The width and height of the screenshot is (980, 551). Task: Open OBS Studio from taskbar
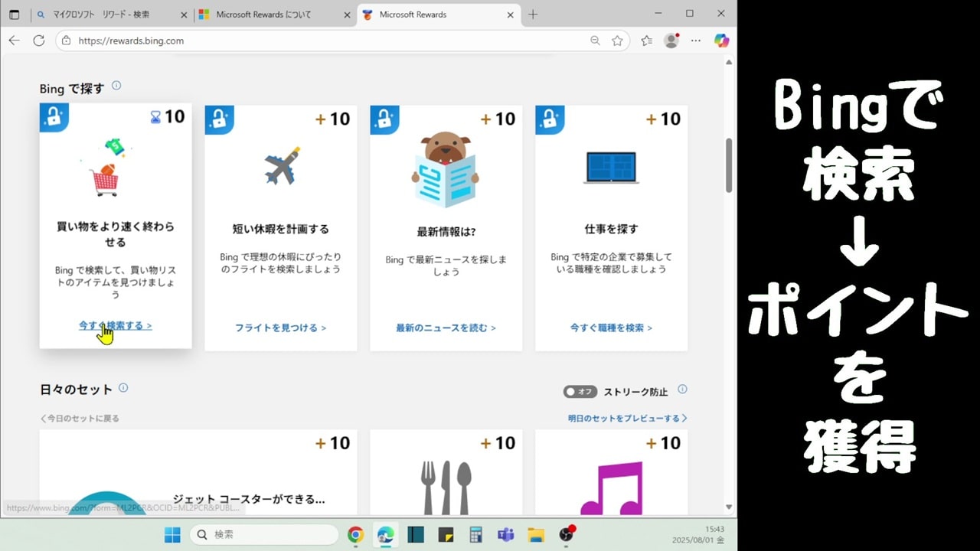(x=566, y=534)
